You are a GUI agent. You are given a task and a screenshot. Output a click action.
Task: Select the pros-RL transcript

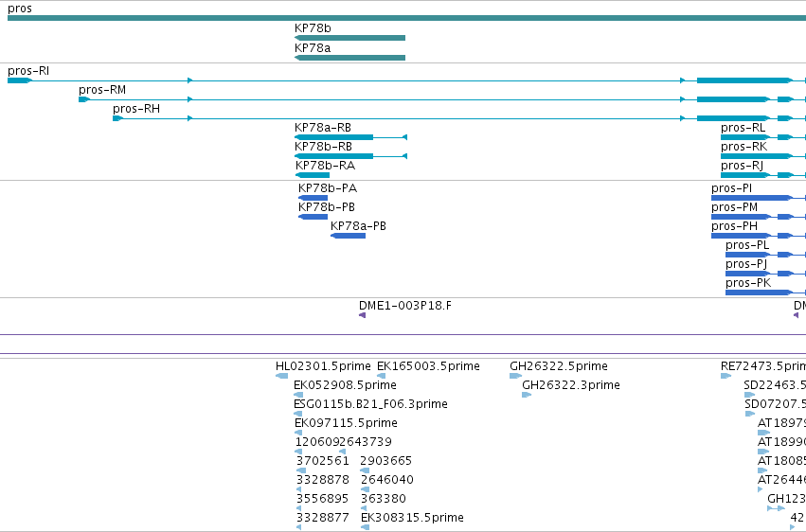click(763, 137)
